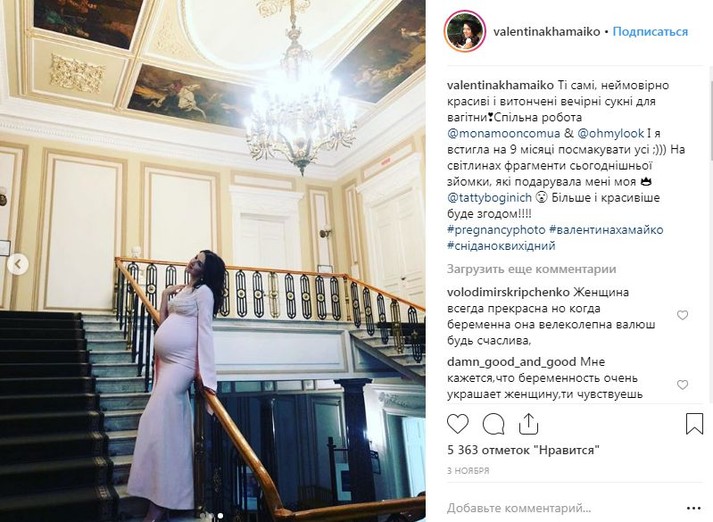The width and height of the screenshot is (713, 522).
Task: Go to previous photo with left arrow
Action: (18, 264)
